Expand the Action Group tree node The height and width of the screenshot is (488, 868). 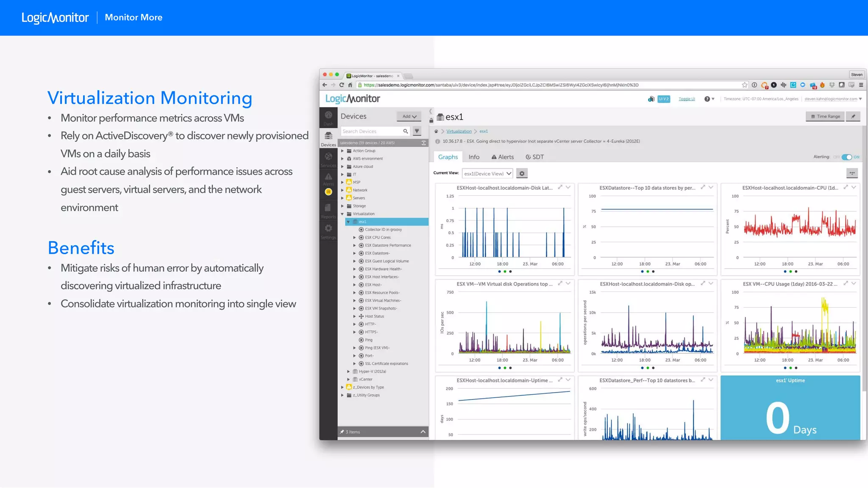pos(342,151)
